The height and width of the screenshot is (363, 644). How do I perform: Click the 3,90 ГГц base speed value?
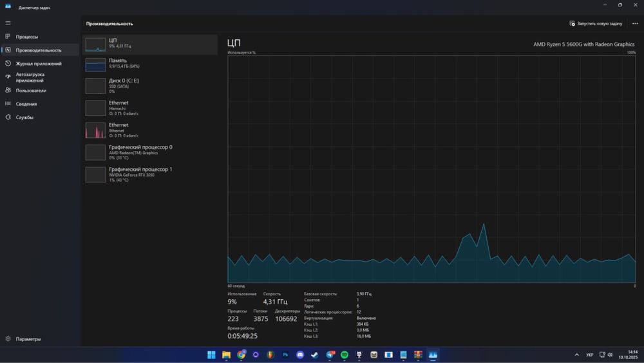pyautogui.click(x=364, y=294)
